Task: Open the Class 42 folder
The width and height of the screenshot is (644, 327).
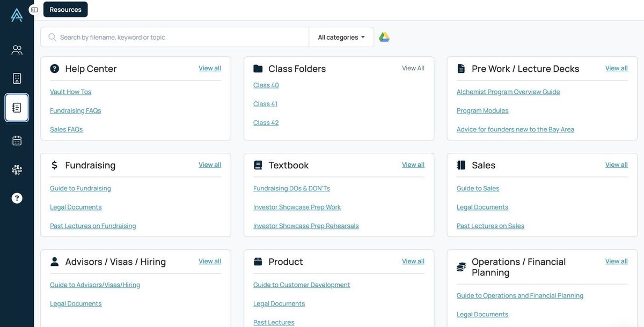Action: [266, 122]
